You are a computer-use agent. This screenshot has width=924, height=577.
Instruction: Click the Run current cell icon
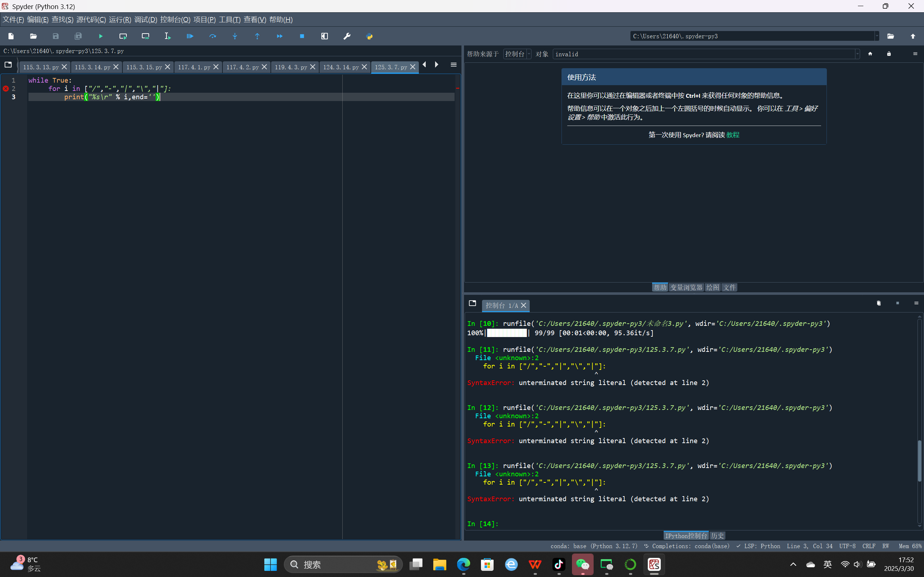click(123, 36)
